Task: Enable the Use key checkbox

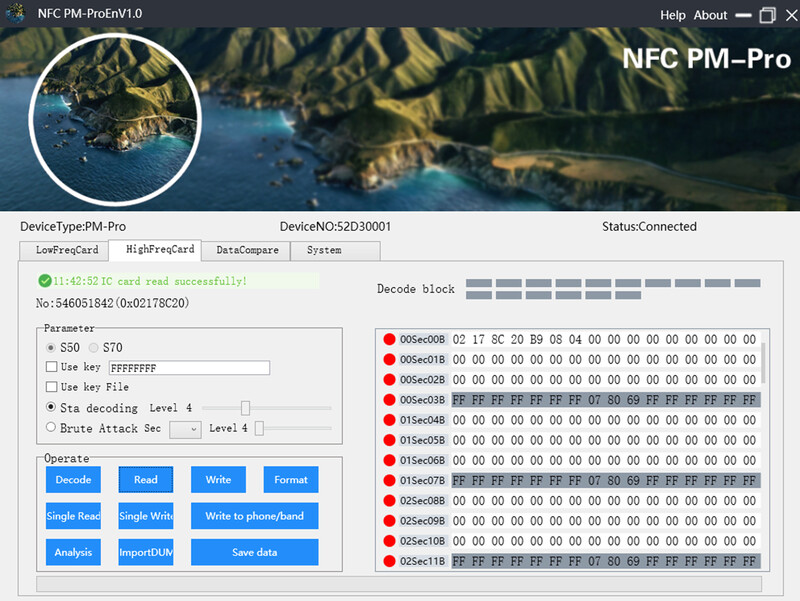Action: click(52, 368)
